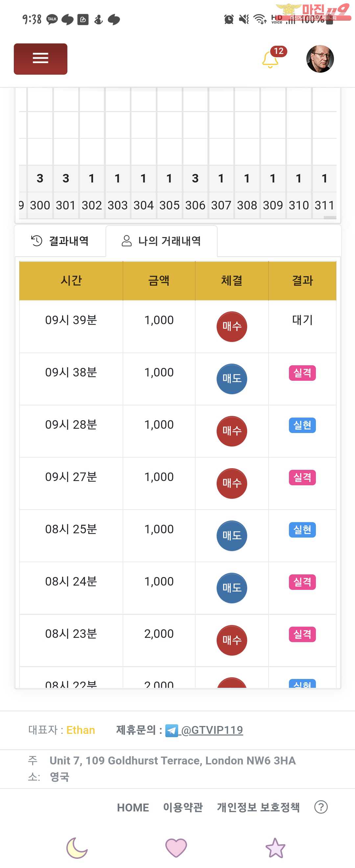Image resolution: width=355 pixels, height=868 pixels.
Task: Click the 매도 button for 09시 38분
Action: [x=232, y=379]
